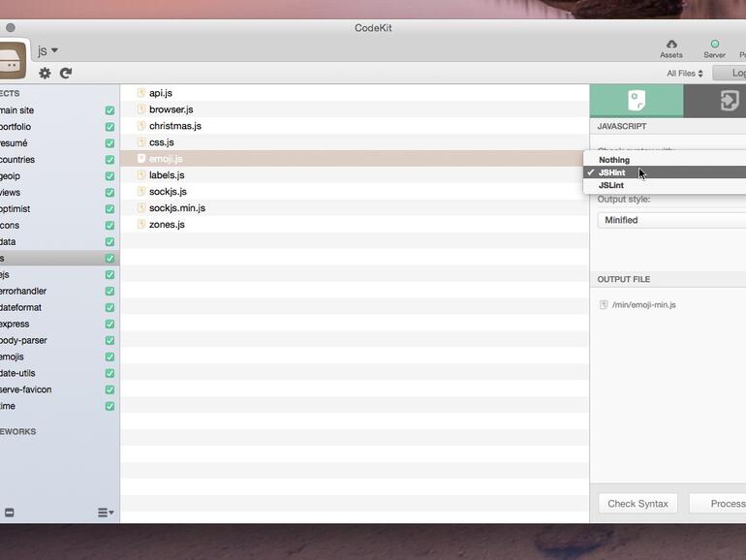Toggle the serve-favicon project checkbox

109,389
